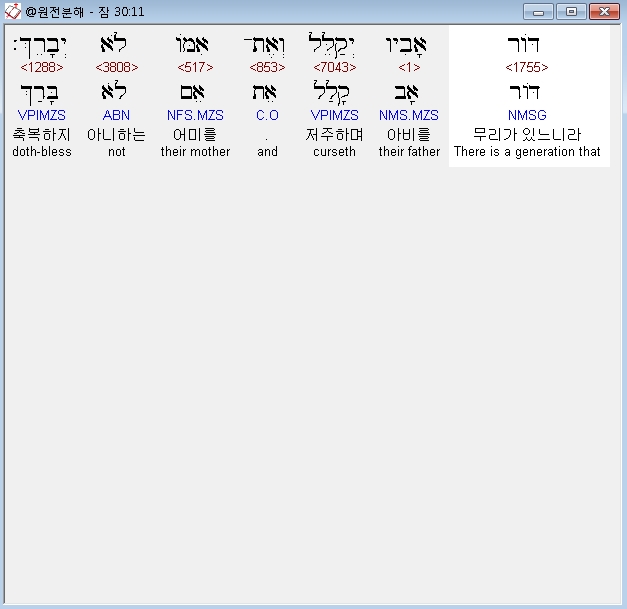Viewport: 627px width, 609px height.
Task: Select Strong's number <517>
Action: pyautogui.click(x=195, y=67)
